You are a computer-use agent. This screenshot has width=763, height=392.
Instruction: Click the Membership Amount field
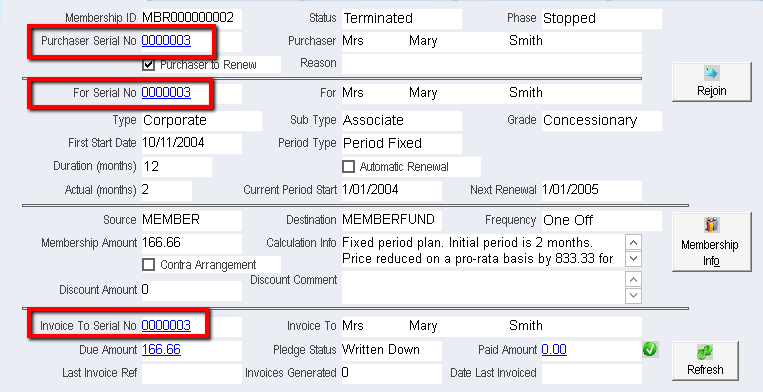[x=192, y=243]
